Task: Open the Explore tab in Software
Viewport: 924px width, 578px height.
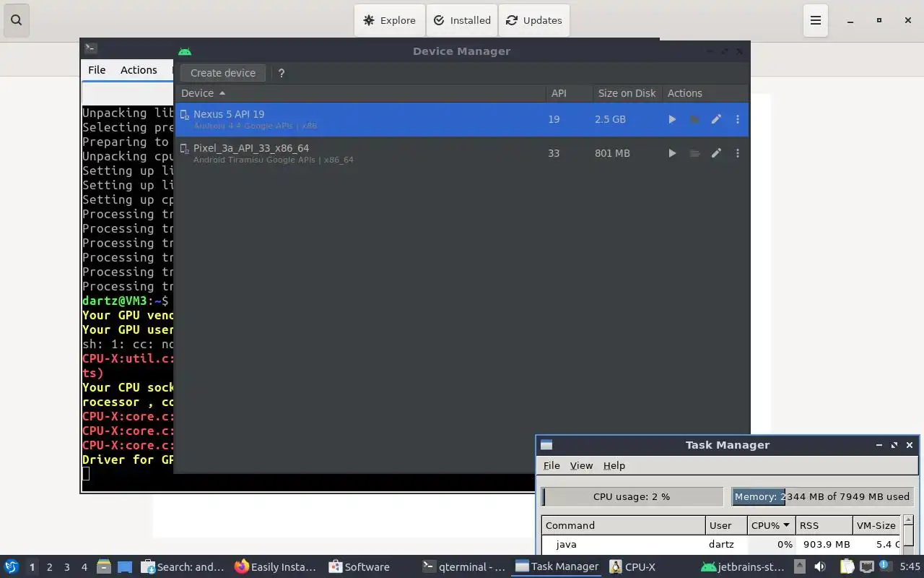Action: coord(390,20)
